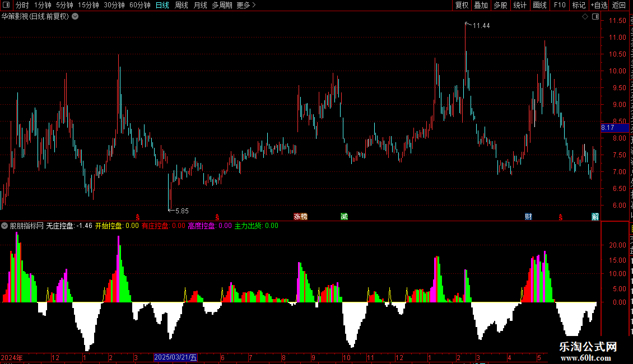Click the 有庄控盘 indicator label
Screen dimensions: 633x364
click(x=163, y=226)
